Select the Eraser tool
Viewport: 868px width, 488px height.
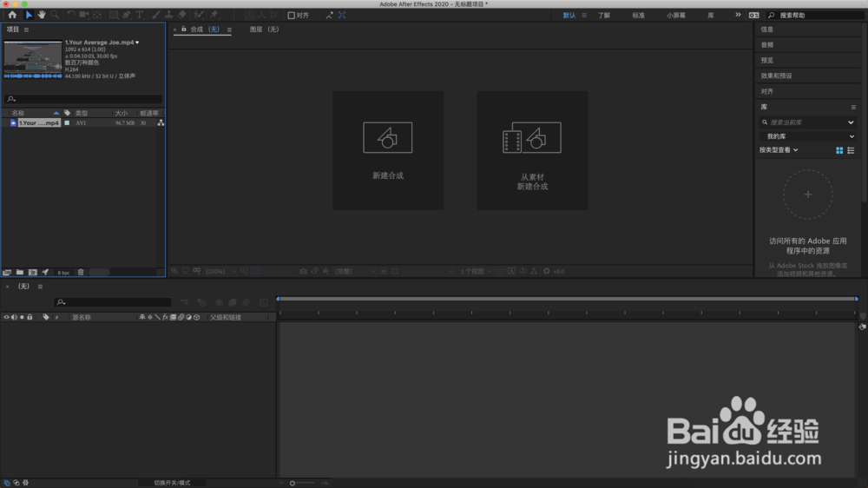[182, 15]
